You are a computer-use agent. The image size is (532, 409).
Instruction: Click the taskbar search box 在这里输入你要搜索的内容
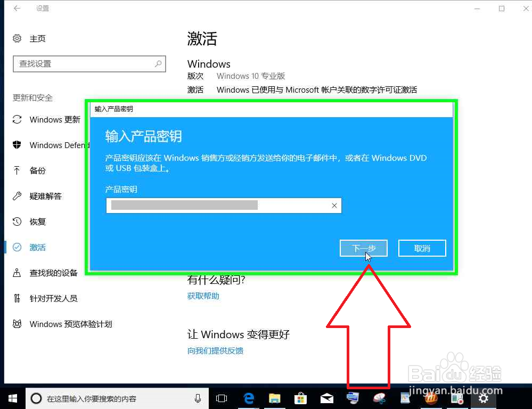click(x=117, y=398)
